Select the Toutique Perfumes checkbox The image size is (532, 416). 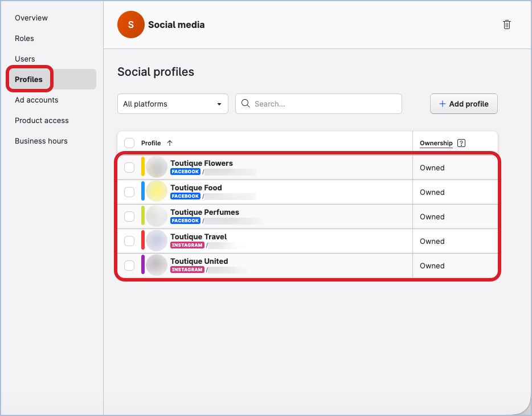(129, 217)
